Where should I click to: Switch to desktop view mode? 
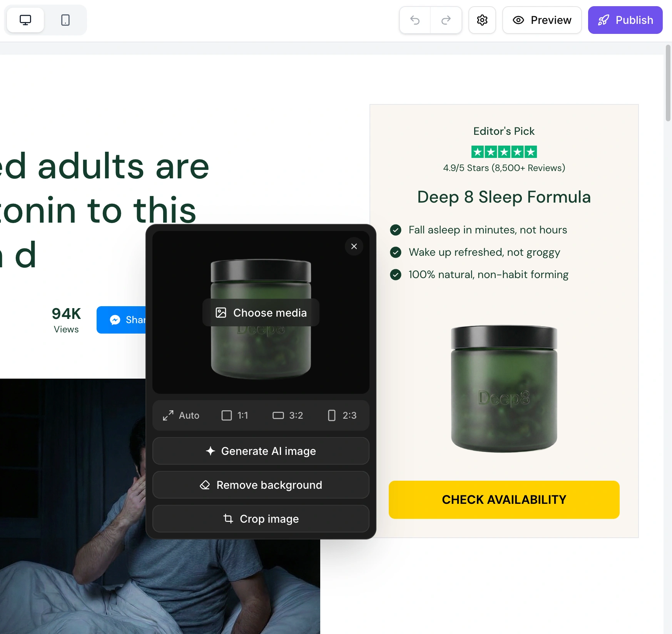pyautogui.click(x=25, y=20)
